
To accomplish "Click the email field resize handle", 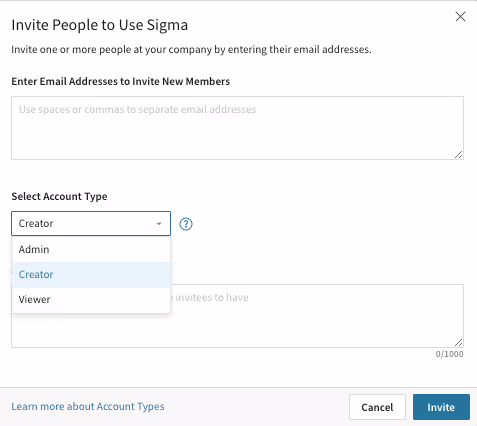I will pyautogui.click(x=459, y=155).
